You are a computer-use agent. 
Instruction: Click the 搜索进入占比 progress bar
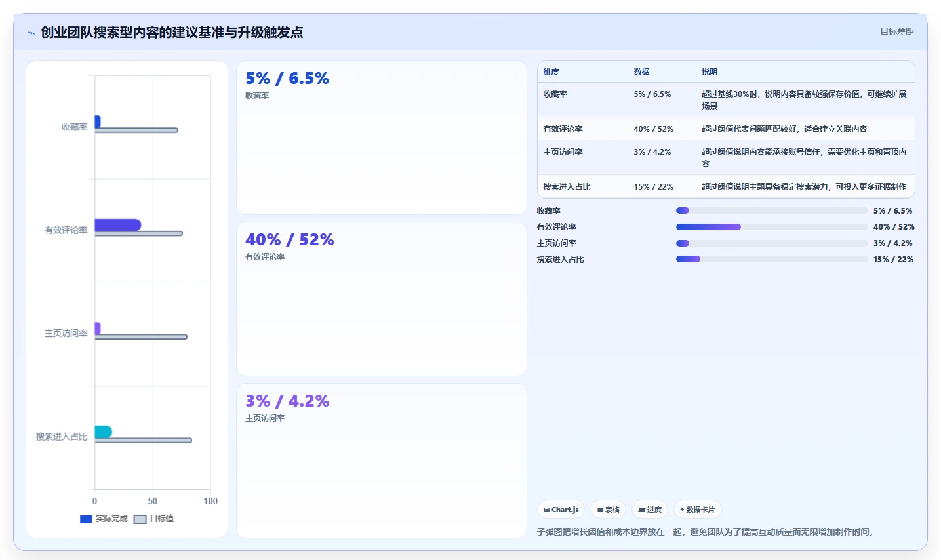click(x=772, y=259)
